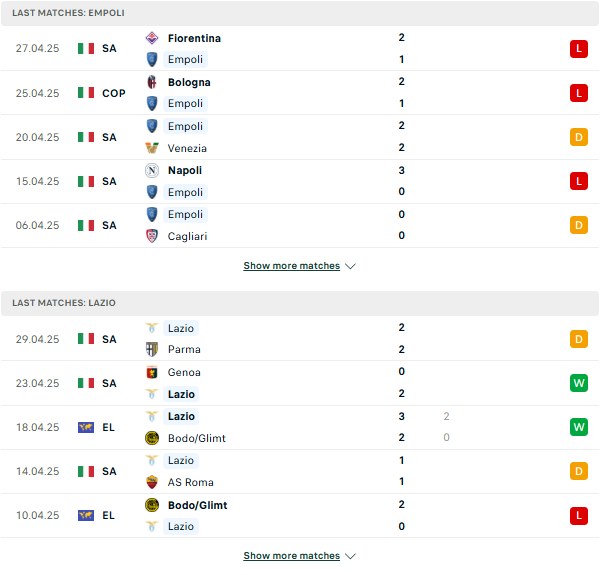Click the Genoa team badge

click(152, 372)
